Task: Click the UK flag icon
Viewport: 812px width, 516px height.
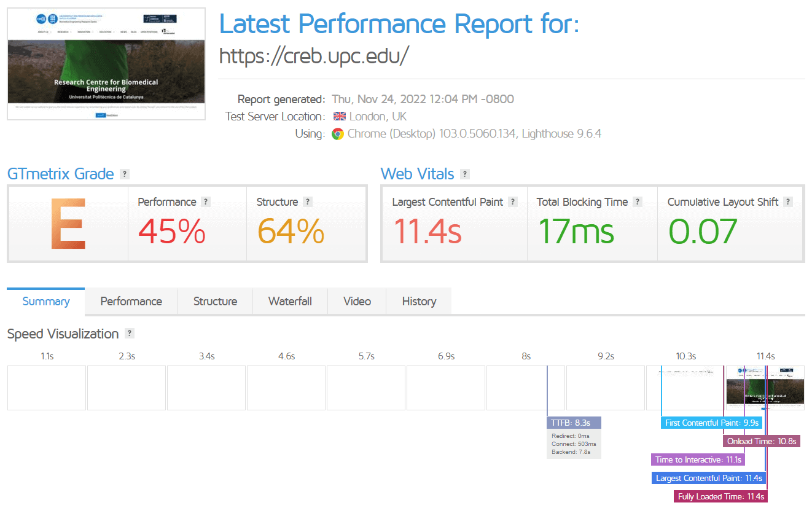Action: point(339,117)
